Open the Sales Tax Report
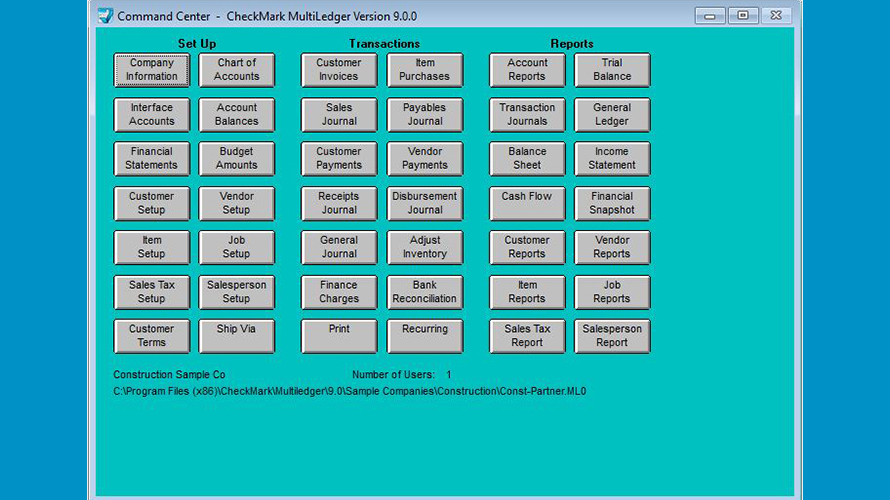The height and width of the screenshot is (500, 890). coord(527,336)
